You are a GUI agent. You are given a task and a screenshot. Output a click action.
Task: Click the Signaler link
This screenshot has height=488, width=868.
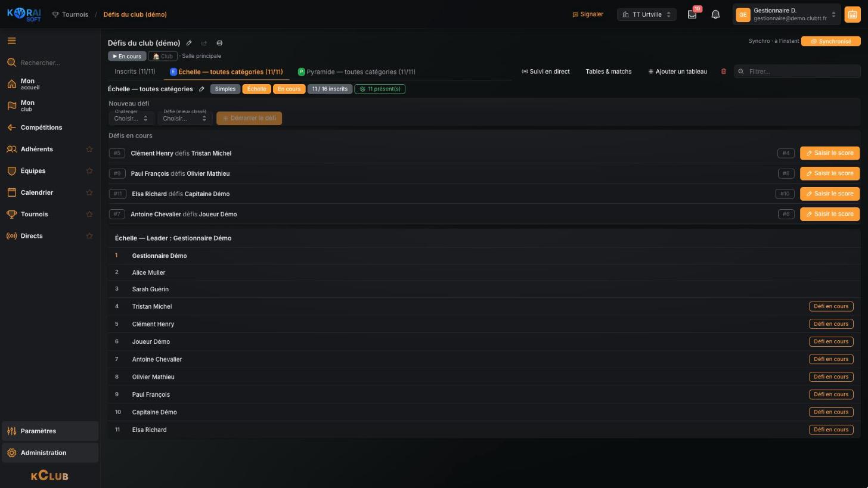coord(588,14)
